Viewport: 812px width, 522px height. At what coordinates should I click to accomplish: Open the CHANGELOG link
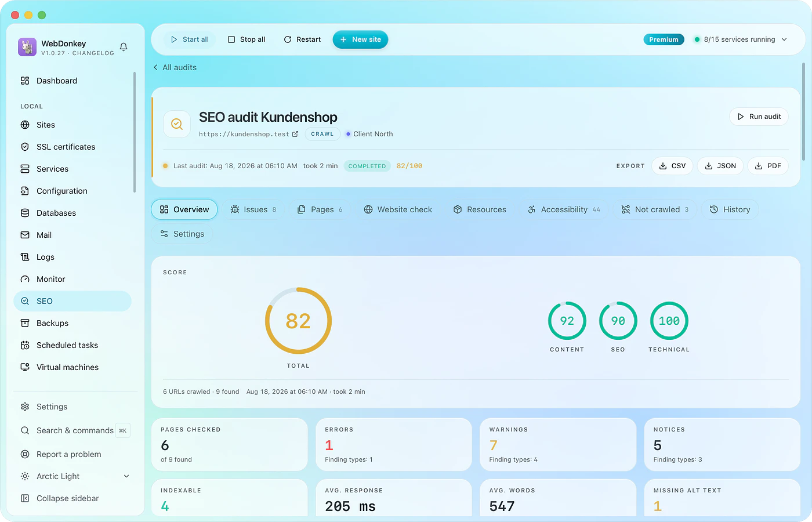[93, 53]
